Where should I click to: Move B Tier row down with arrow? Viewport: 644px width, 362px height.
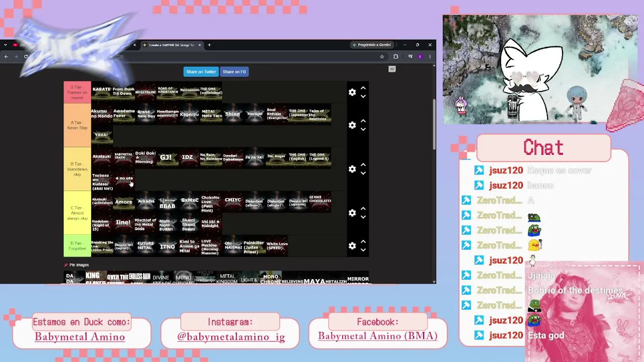pyautogui.click(x=363, y=173)
